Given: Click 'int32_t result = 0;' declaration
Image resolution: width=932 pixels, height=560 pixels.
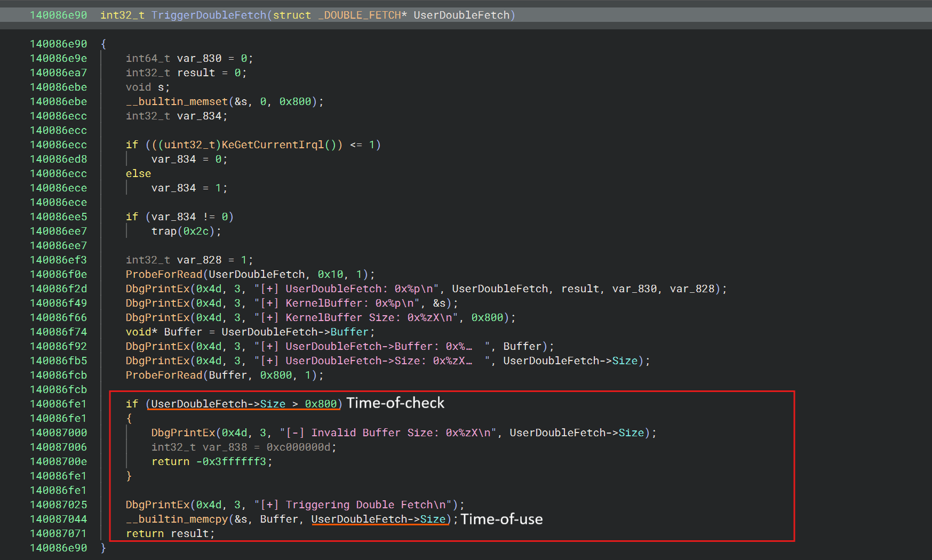Looking at the screenshot, I should pyautogui.click(x=186, y=73).
